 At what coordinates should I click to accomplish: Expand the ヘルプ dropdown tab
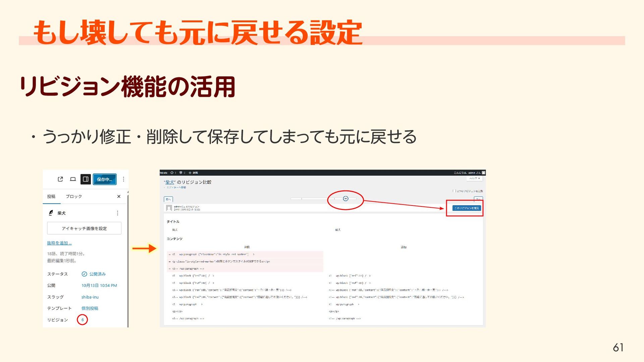point(475,178)
